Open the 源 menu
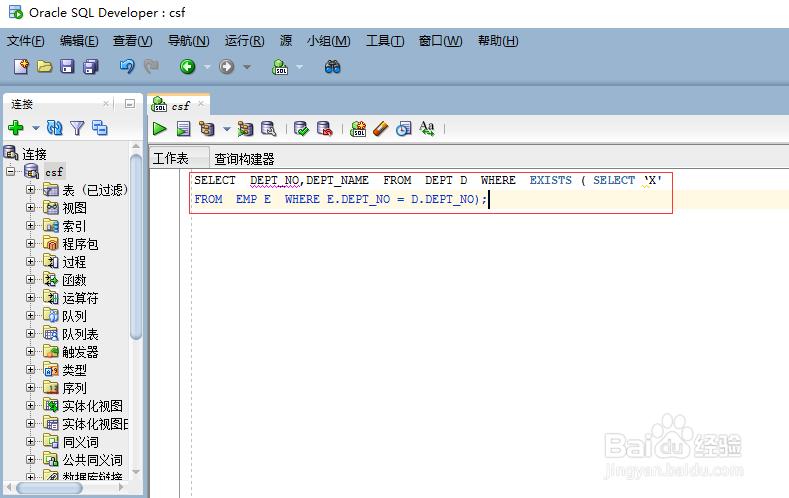 [286, 41]
